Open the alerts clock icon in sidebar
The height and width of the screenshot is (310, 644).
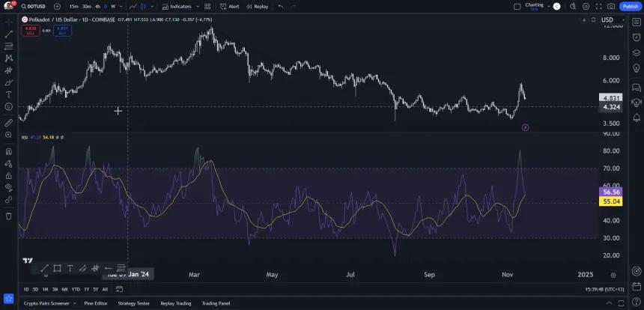click(x=637, y=37)
